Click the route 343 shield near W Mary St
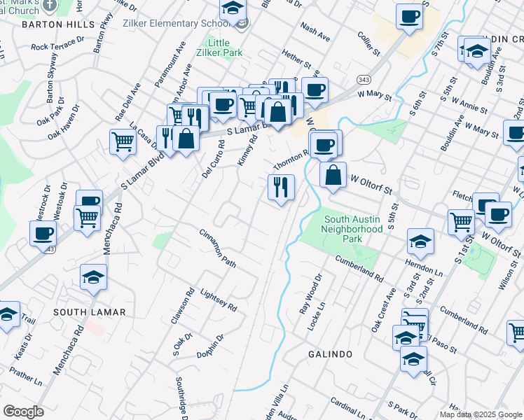The height and width of the screenshot is (420, 524). coord(364,80)
